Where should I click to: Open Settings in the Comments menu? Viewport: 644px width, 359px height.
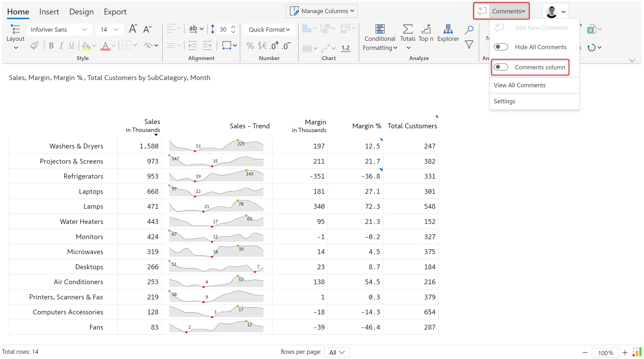504,101
